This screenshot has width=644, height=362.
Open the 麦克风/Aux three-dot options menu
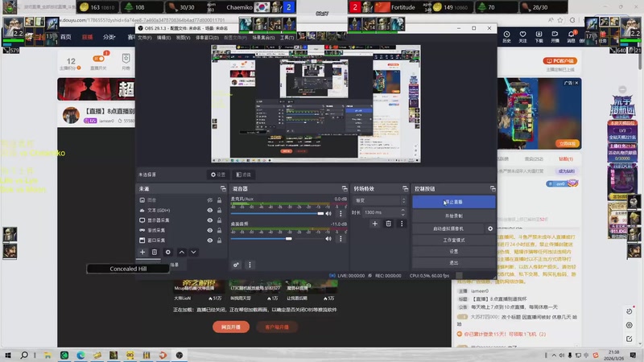pyautogui.click(x=341, y=213)
